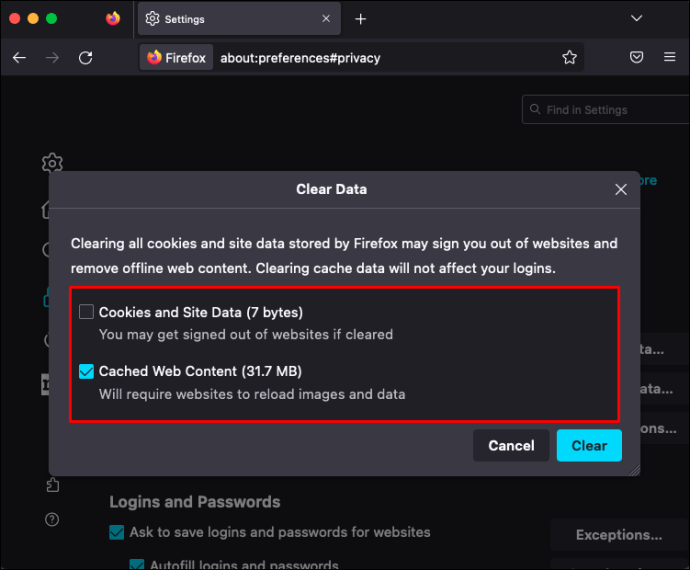Image resolution: width=690 pixels, height=570 pixels.
Task: Bookmark this page with the star
Action: pyautogui.click(x=569, y=58)
